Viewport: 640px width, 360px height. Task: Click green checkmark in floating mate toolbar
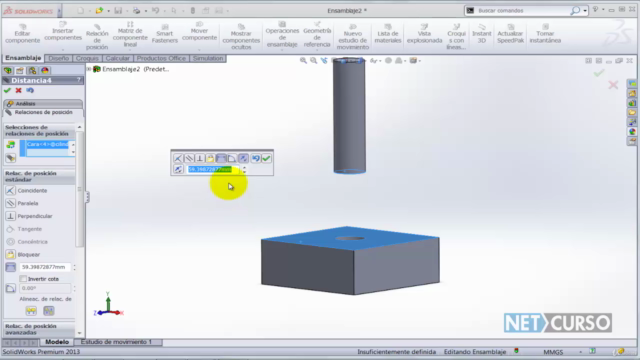266,158
